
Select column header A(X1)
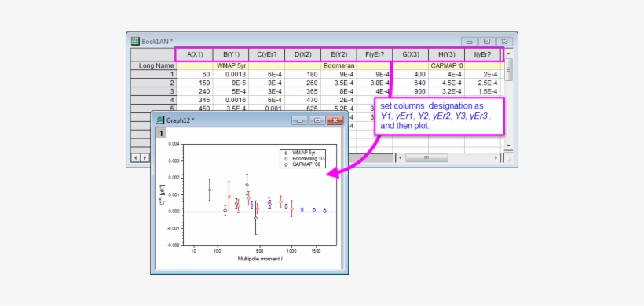tap(195, 54)
